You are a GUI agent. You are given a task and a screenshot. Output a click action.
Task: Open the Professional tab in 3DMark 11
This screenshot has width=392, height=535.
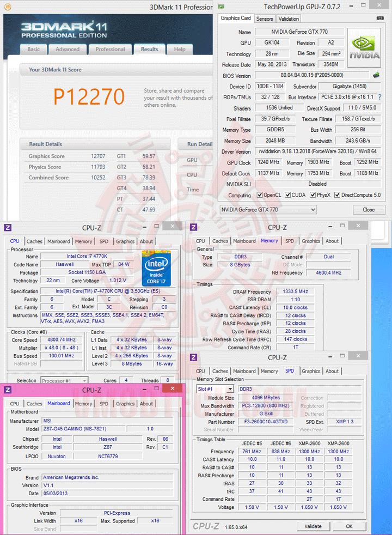tap(110, 49)
